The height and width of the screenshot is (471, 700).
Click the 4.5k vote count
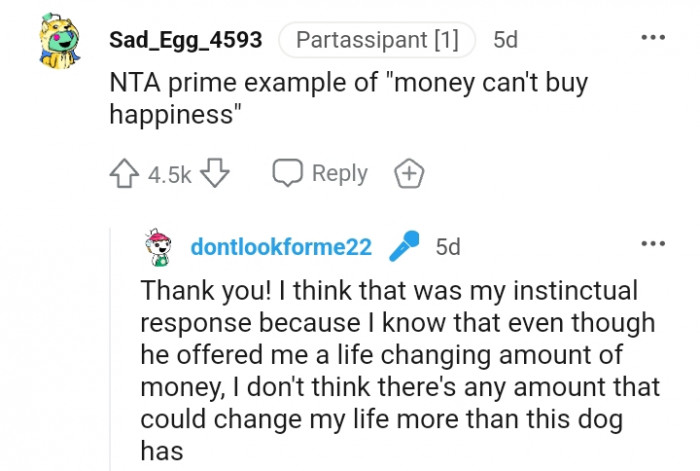click(169, 175)
